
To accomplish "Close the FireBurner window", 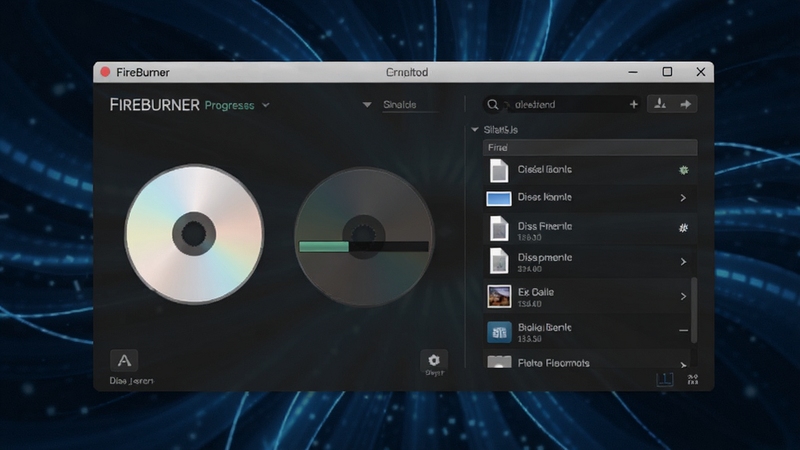I will tap(701, 72).
